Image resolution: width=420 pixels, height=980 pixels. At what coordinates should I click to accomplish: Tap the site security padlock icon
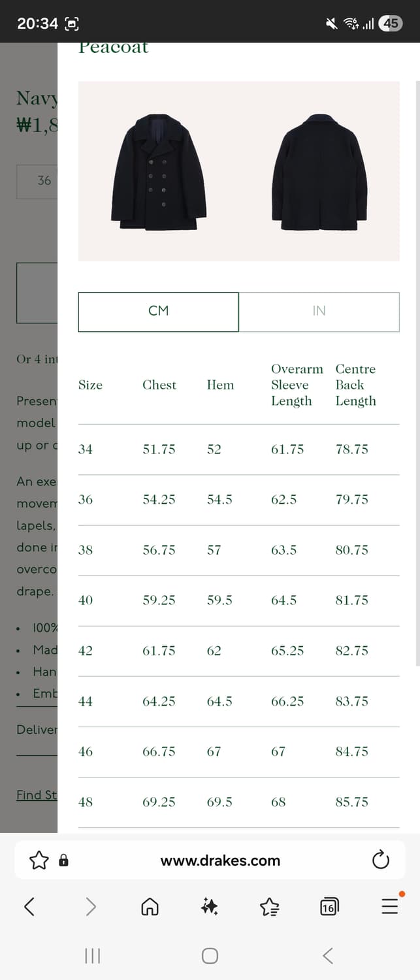point(63,860)
